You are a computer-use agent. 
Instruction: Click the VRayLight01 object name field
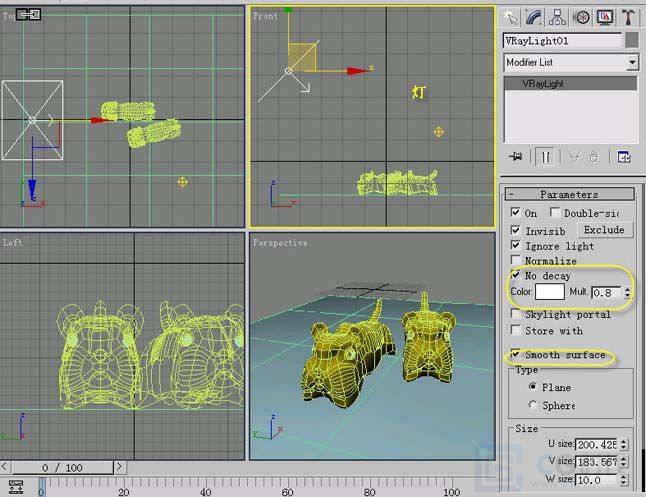point(561,41)
